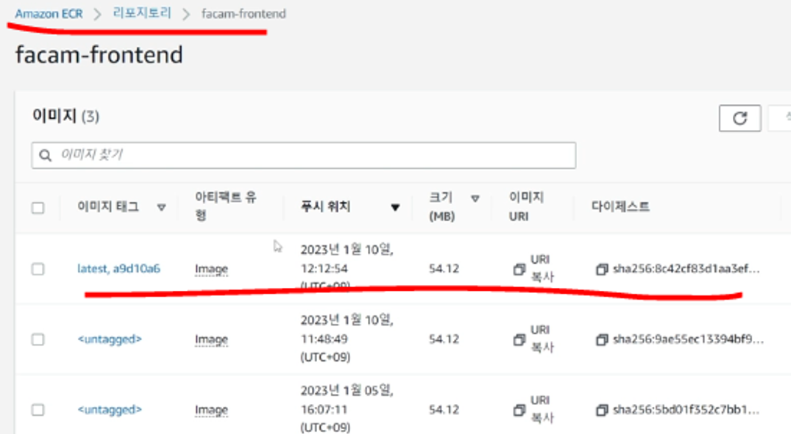Focus the 이미지 찾기 search field

[x=304, y=155]
